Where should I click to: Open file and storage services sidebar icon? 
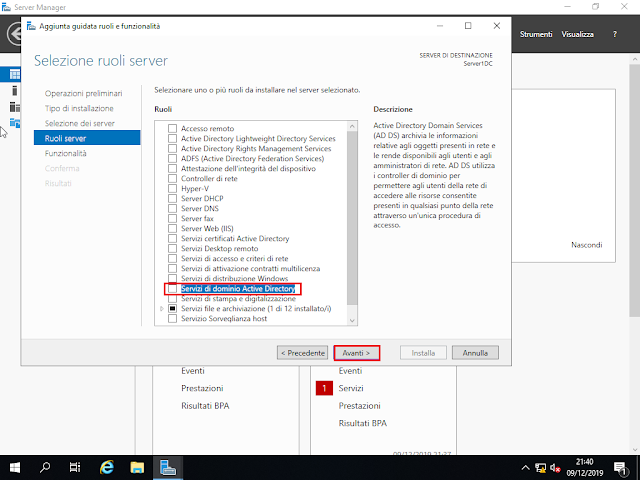(15, 122)
